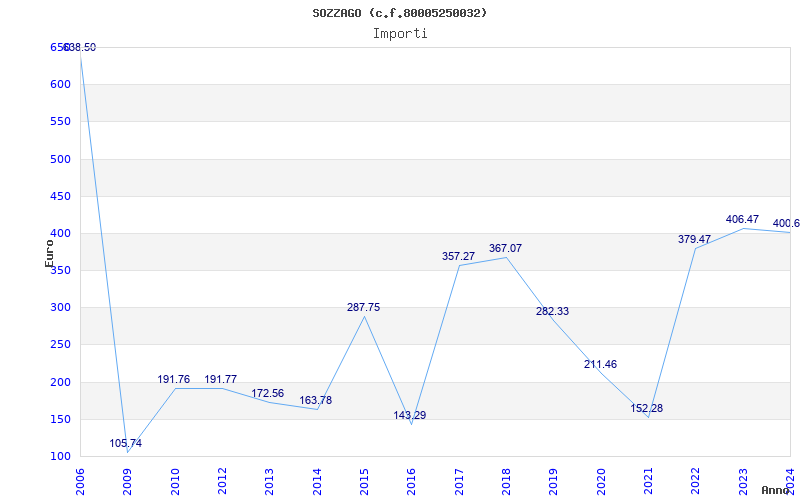The image size is (800, 500).
Task: Click the x-axis year 2023
Action: (x=743, y=481)
